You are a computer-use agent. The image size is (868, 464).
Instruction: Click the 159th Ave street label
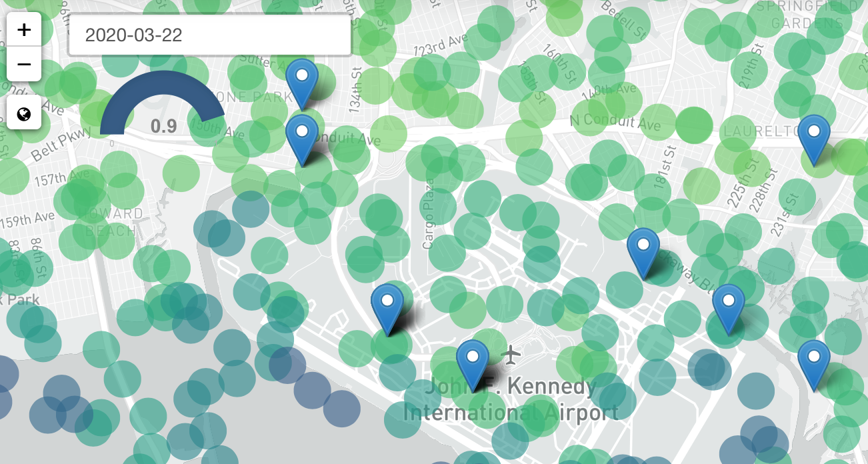(x=27, y=219)
